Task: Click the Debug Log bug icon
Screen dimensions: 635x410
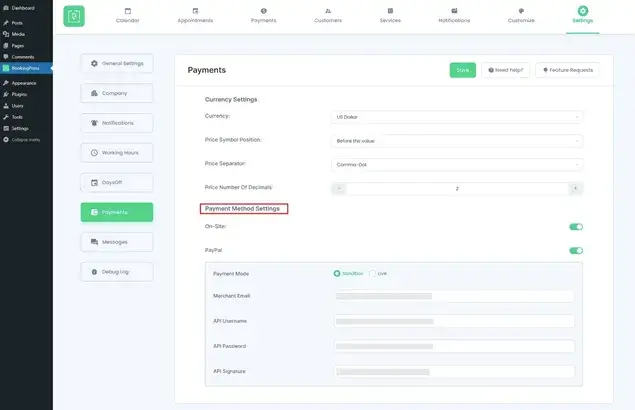Action: (x=94, y=272)
